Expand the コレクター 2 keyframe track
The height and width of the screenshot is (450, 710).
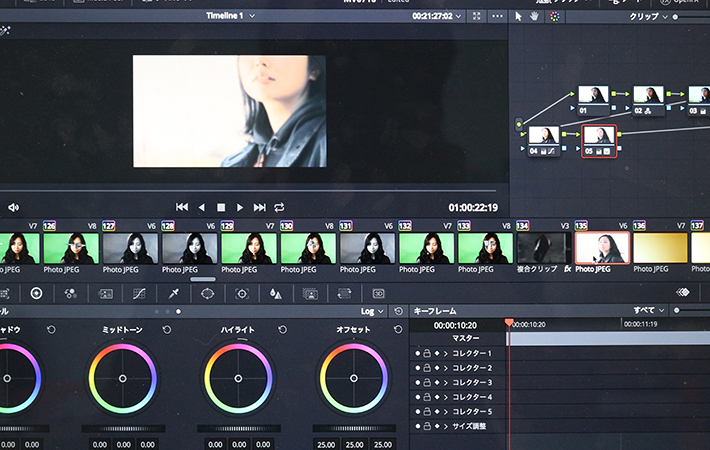447,369
